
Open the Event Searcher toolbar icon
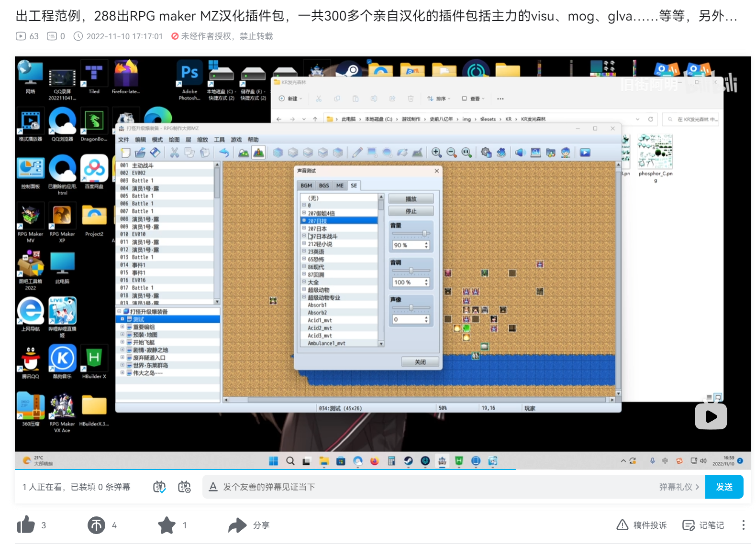pyautogui.click(x=536, y=153)
